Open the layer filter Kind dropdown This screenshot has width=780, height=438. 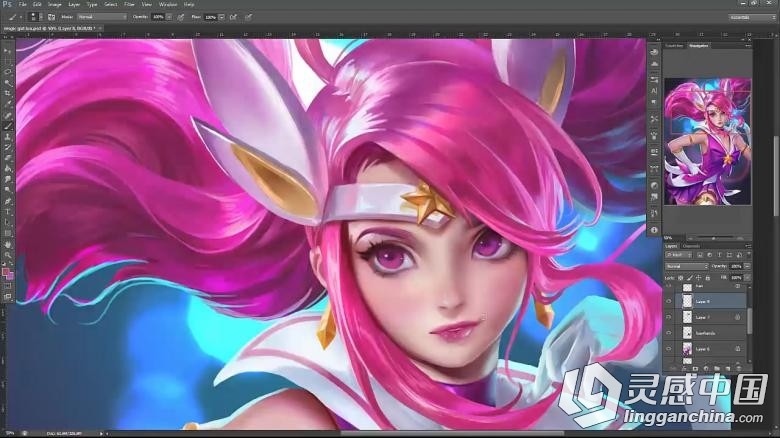[x=679, y=255]
